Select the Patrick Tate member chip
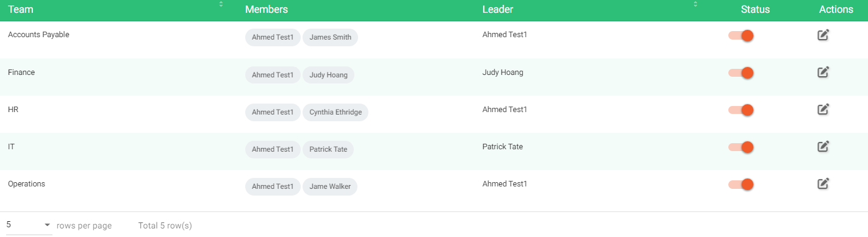This screenshot has width=868, height=237. tap(328, 149)
